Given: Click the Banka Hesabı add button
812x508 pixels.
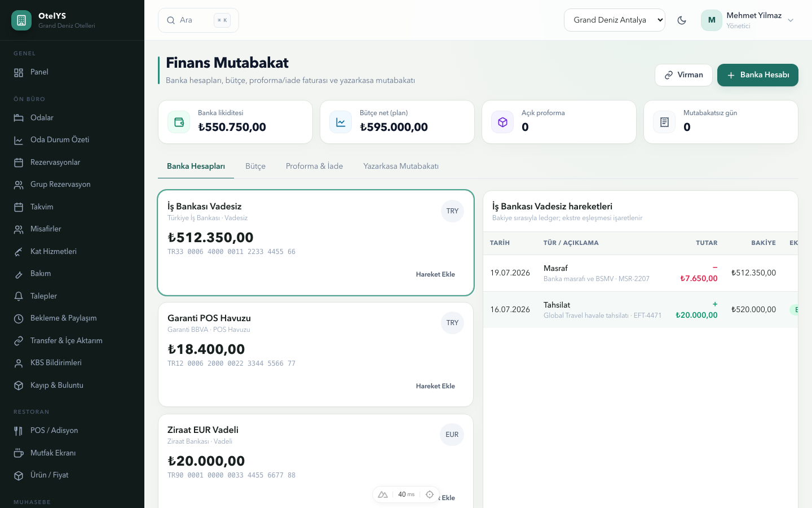Looking at the screenshot, I should (757, 75).
